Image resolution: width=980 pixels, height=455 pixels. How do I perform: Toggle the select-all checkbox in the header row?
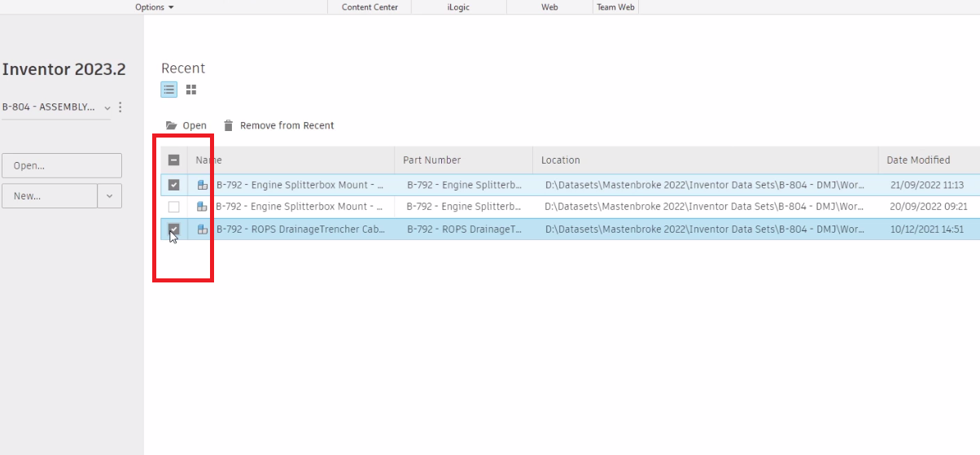(x=173, y=160)
